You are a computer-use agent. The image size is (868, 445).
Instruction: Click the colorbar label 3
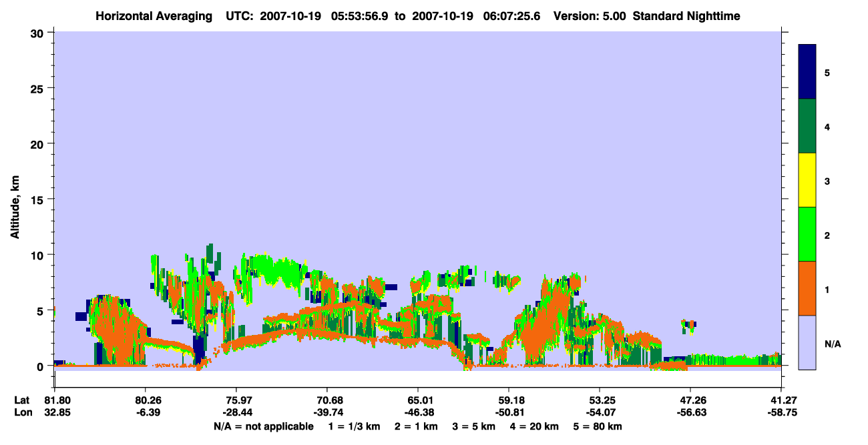[827, 181]
